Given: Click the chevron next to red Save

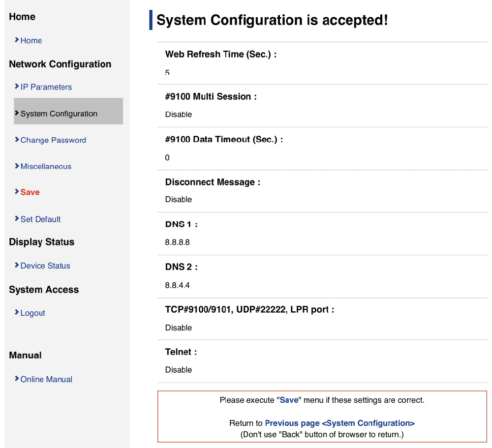Looking at the screenshot, I should [x=17, y=192].
